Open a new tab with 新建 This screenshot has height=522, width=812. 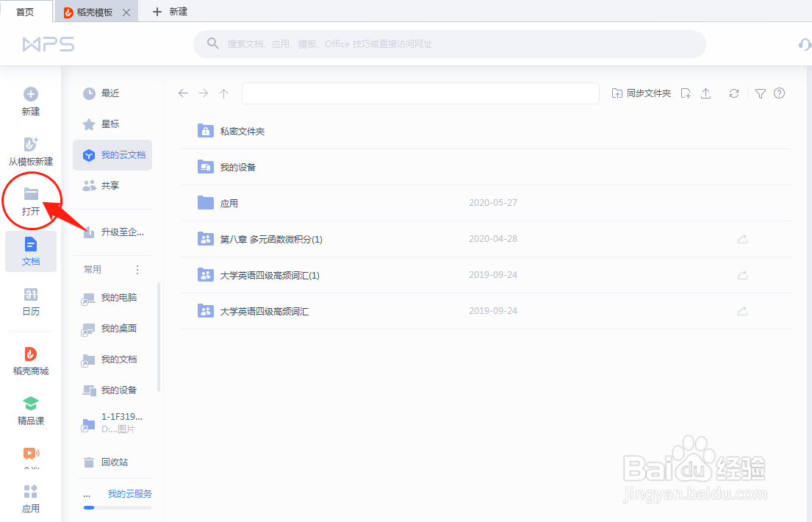tap(168, 12)
